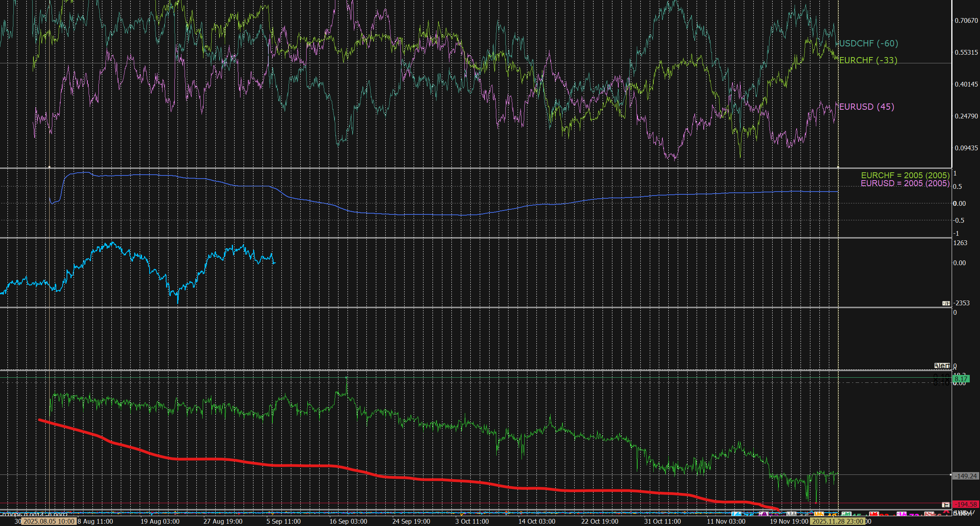This screenshot has width=980, height=526.
Task: Click the red icon in the bottom strip
Action: pos(874,514)
